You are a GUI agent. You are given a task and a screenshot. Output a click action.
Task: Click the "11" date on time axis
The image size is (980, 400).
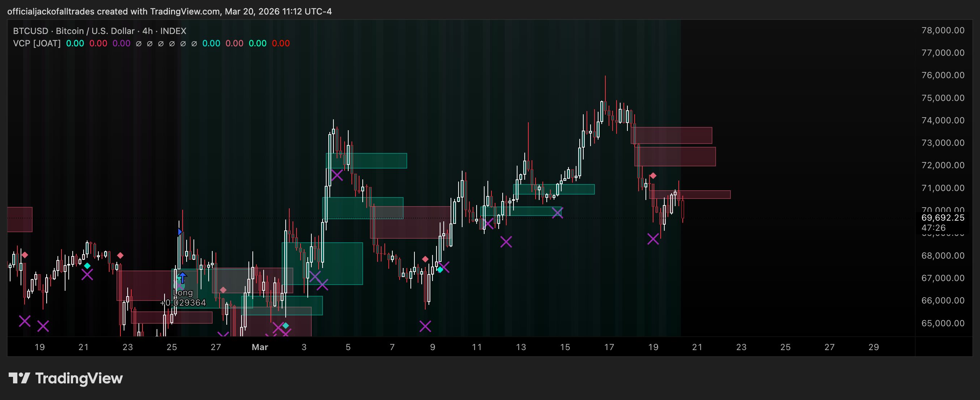click(477, 347)
